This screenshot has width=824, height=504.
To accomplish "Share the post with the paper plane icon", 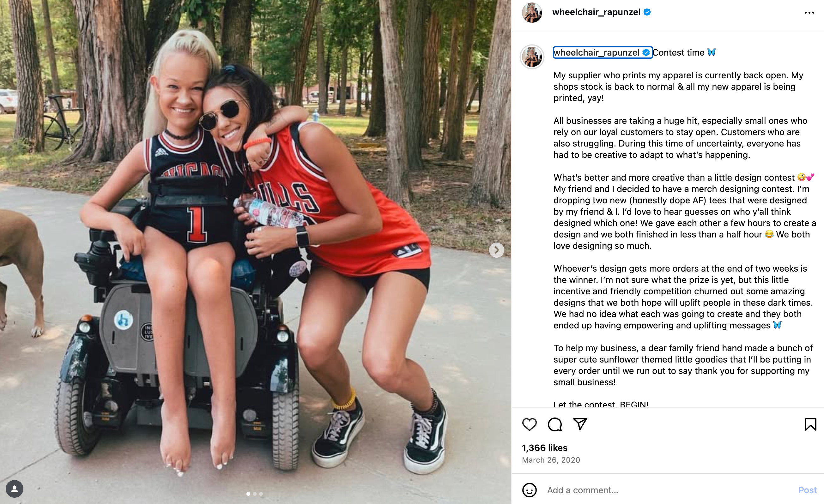I will tap(580, 424).
